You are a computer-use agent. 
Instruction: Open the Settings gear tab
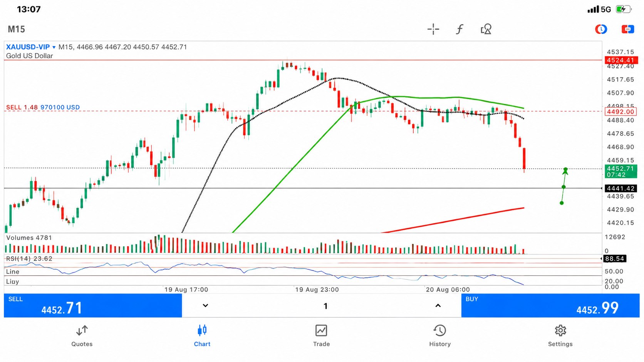[x=560, y=336]
